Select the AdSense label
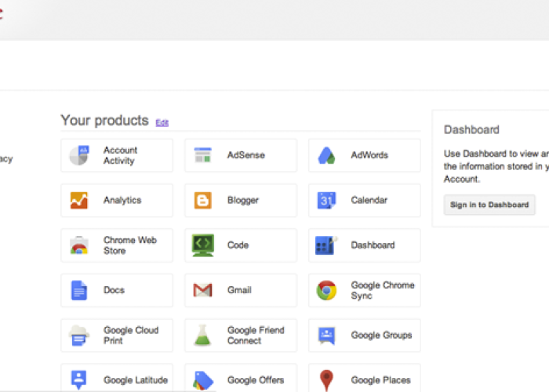The width and height of the screenshot is (549, 392). point(245,155)
